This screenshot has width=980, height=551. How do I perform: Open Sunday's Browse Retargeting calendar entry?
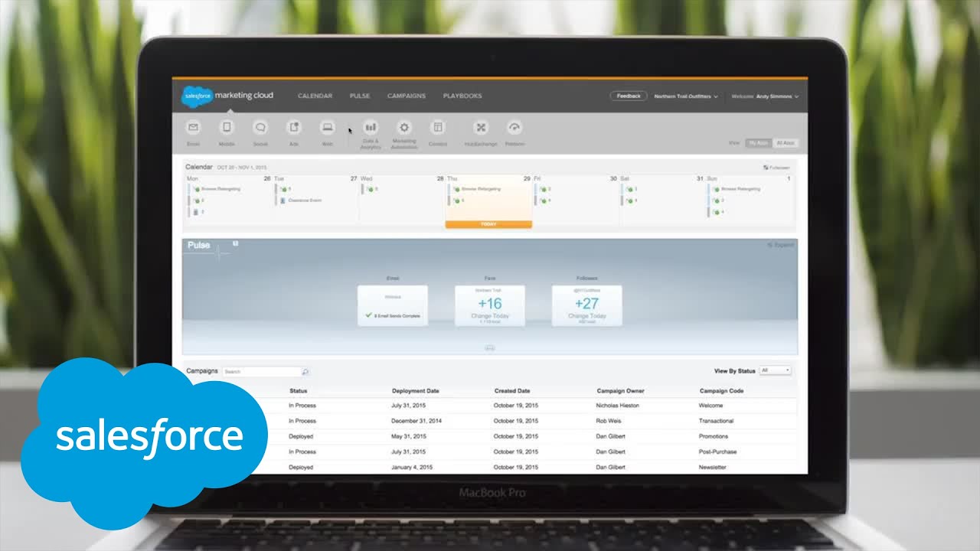(x=737, y=188)
